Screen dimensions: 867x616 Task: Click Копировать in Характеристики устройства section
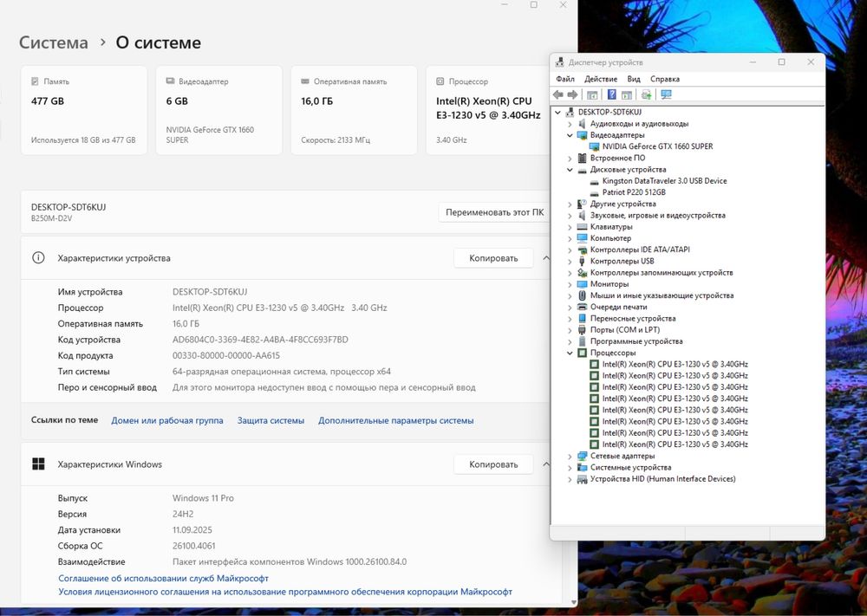tap(493, 258)
